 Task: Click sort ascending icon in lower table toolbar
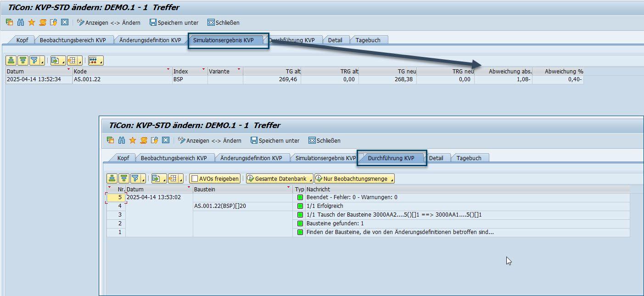pos(112,179)
